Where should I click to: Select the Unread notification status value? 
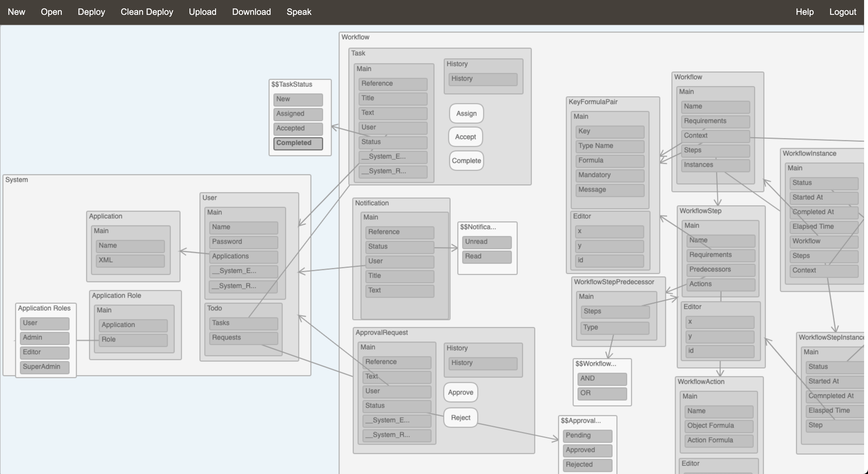tap(487, 242)
